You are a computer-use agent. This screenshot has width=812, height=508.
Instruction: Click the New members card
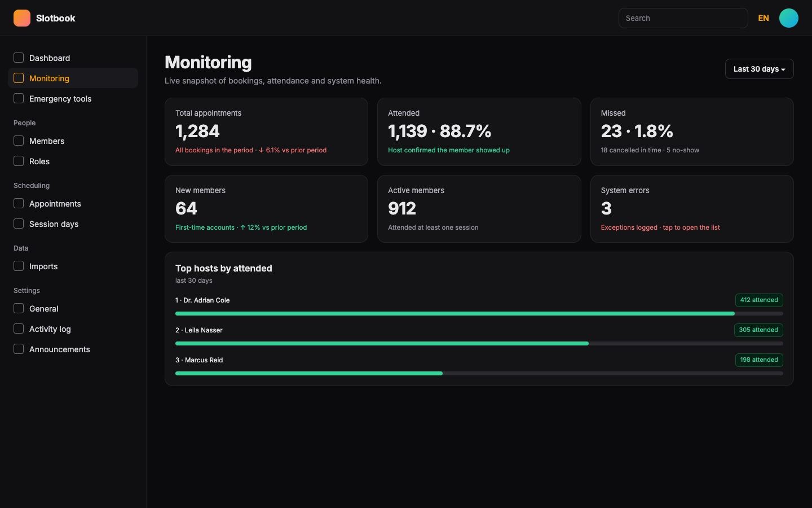tap(266, 209)
